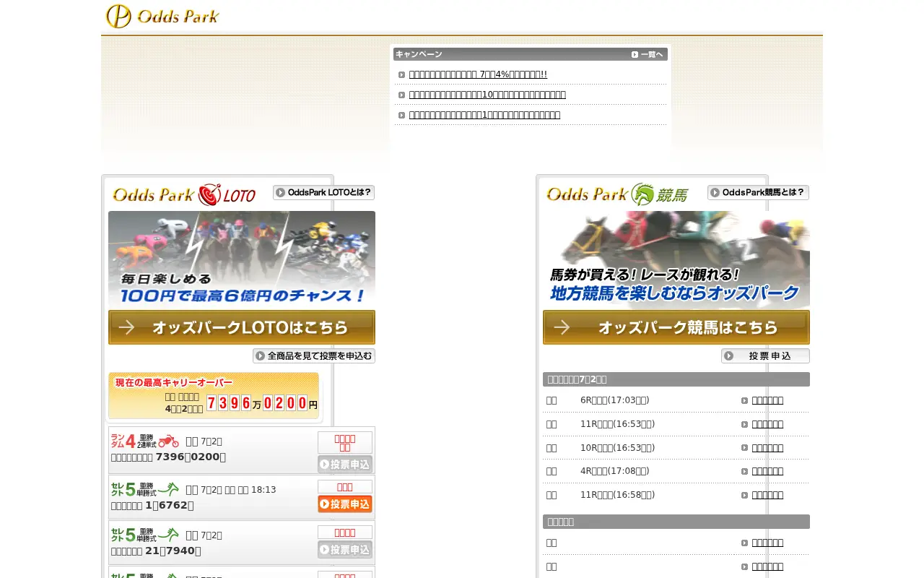Open link in the 4R (17:08) row
Viewport: 924px width, 578px height.
point(767,471)
